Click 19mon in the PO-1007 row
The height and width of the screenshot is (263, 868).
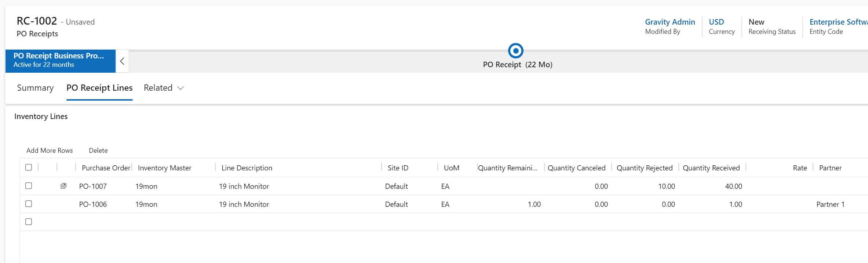pos(146,186)
